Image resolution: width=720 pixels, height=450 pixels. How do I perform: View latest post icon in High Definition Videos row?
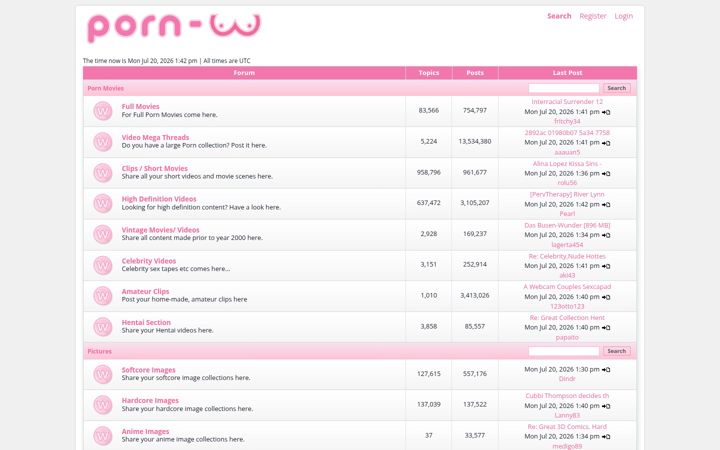(606, 205)
